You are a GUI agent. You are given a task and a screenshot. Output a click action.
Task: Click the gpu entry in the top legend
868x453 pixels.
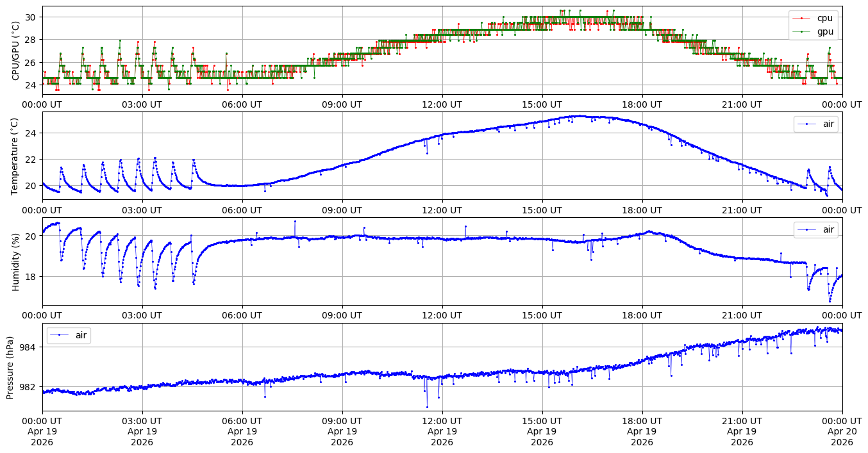(824, 31)
